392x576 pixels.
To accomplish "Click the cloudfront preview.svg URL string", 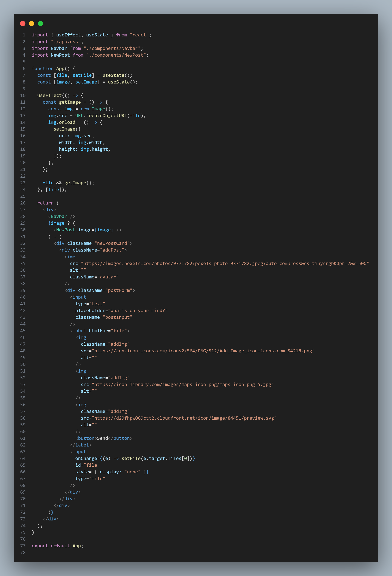I will point(184,418).
